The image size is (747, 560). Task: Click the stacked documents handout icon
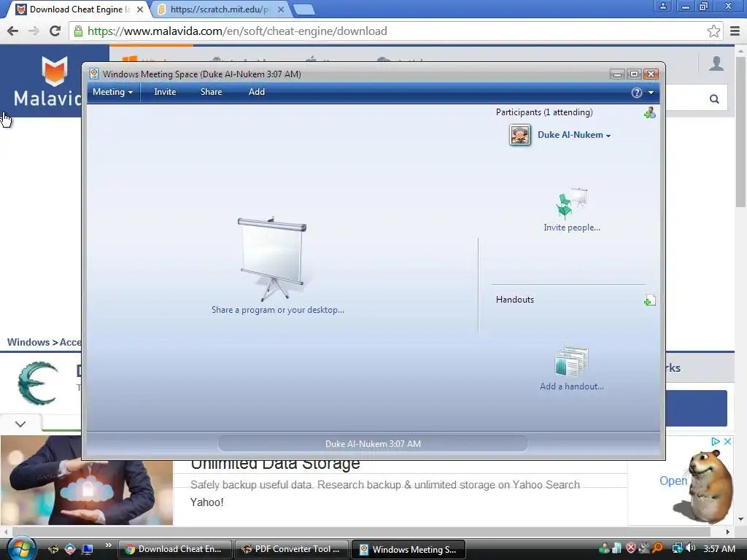tap(572, 362)
